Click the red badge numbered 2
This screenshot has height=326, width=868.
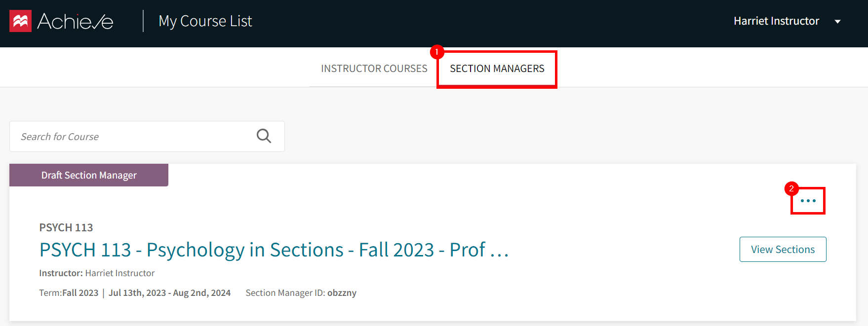792,189
